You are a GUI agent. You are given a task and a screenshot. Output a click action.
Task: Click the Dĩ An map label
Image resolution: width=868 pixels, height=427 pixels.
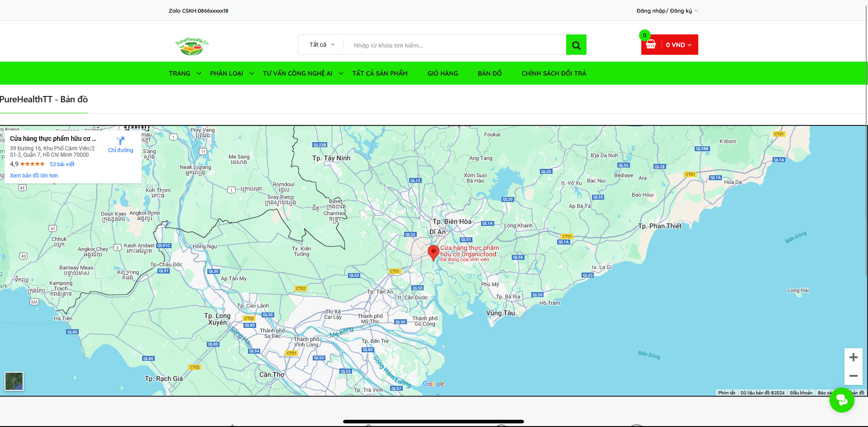pos(438,232)
